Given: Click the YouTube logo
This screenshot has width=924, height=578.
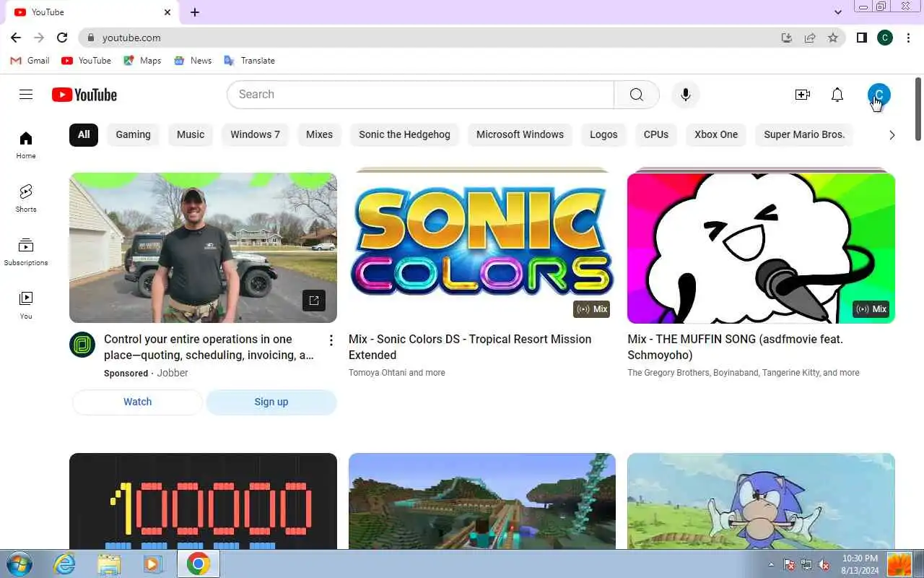Looking at the screenshot, I should point(84,95).
